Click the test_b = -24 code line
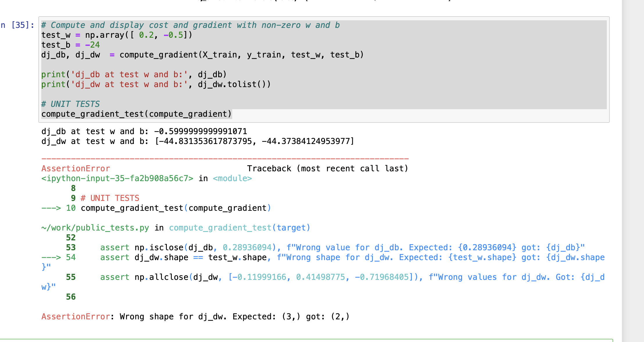 tap(70, 45)
